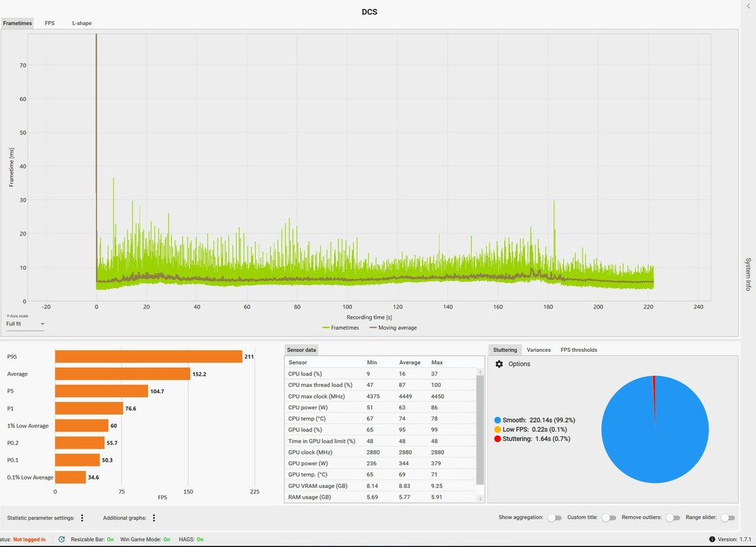
Task: Enable the Custom title switch
Action: 609,517
